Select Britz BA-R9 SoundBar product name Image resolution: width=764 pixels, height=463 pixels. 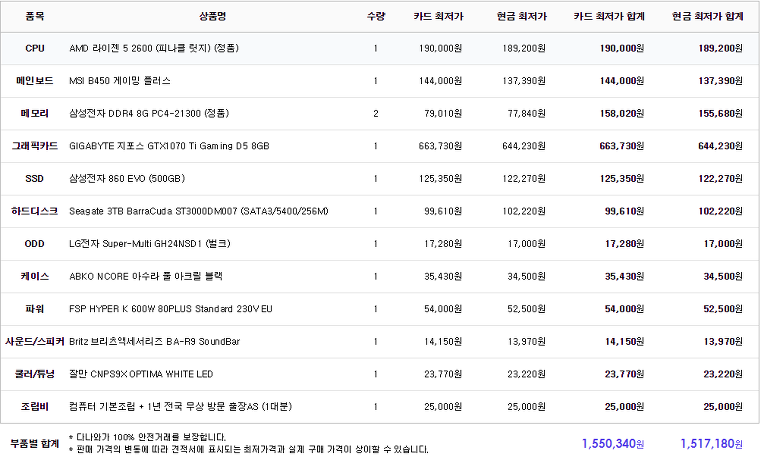click(154, 342)
